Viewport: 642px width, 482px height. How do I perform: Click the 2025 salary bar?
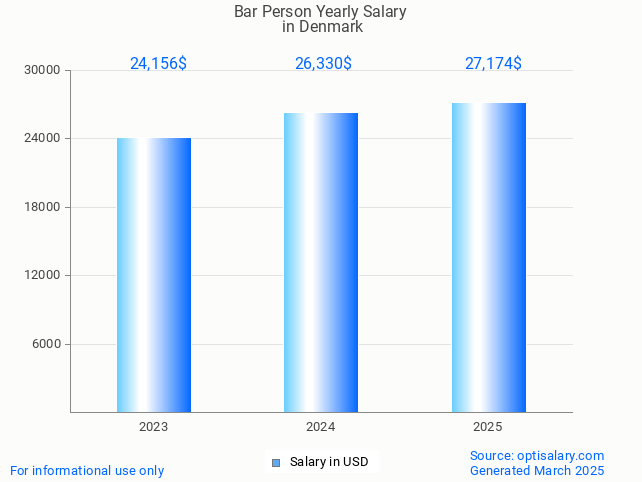coord(488,257)
